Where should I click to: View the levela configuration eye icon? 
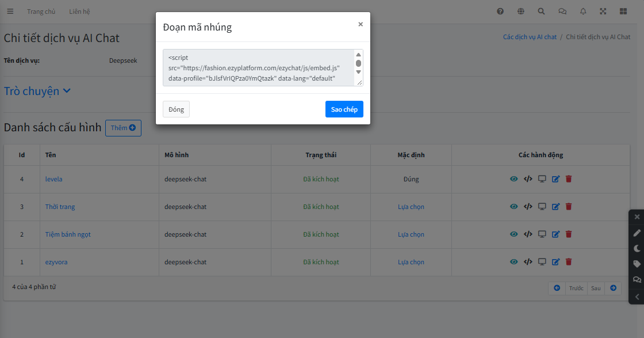(x=514, y=179)
